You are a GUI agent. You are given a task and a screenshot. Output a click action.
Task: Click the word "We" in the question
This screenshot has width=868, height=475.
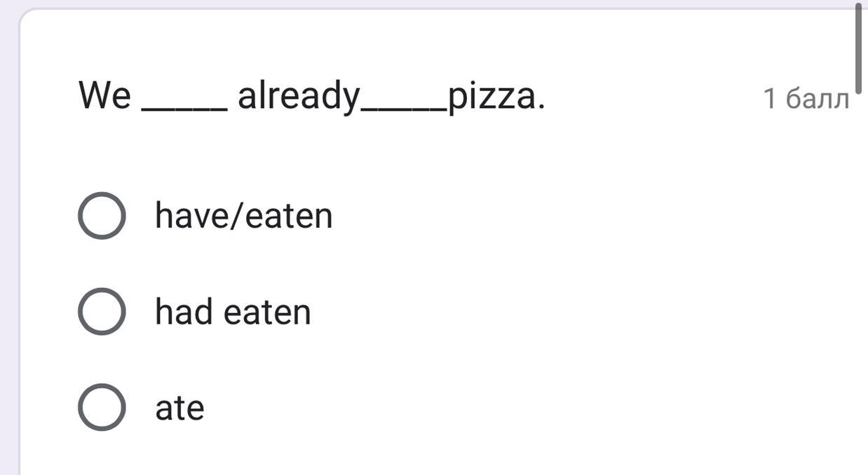pyautogui.click(x=104, y=95)
